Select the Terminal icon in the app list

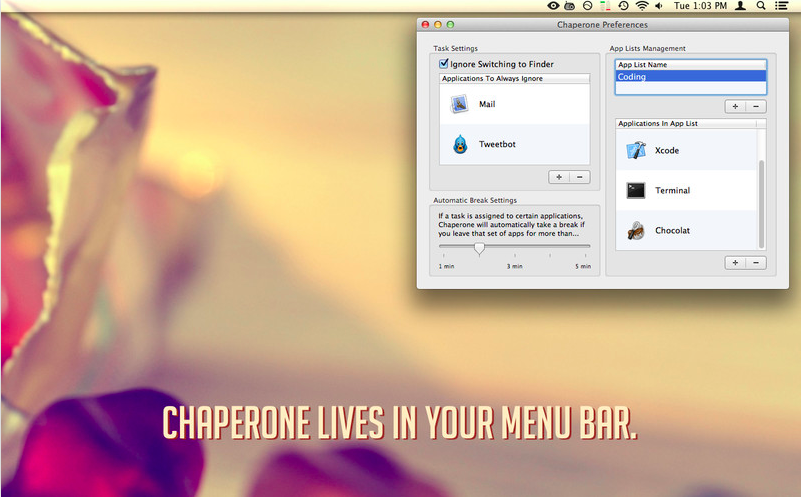tap(636, 191)
